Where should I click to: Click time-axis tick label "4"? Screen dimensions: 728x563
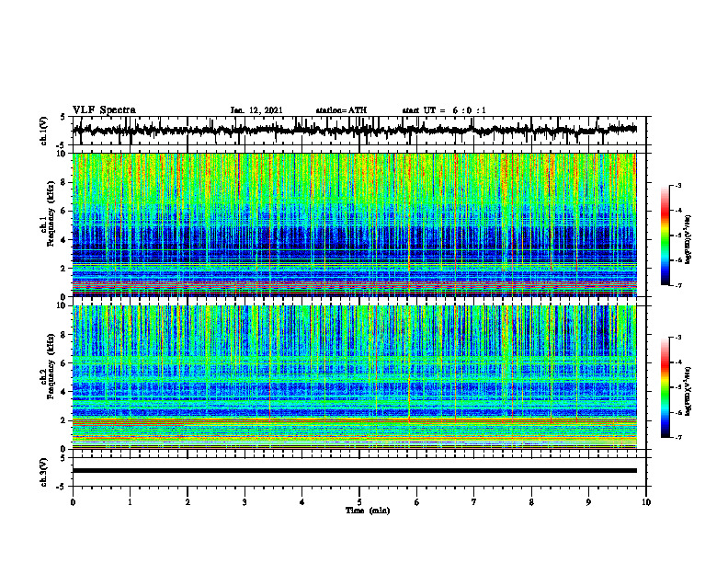point(302,502)
